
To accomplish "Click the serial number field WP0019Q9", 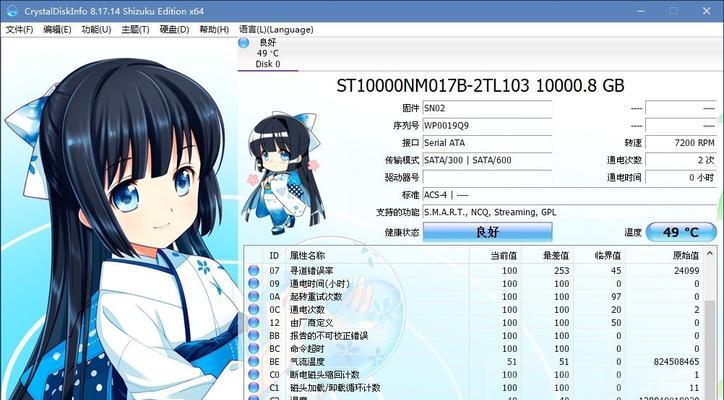I will (x=487, y=125).
